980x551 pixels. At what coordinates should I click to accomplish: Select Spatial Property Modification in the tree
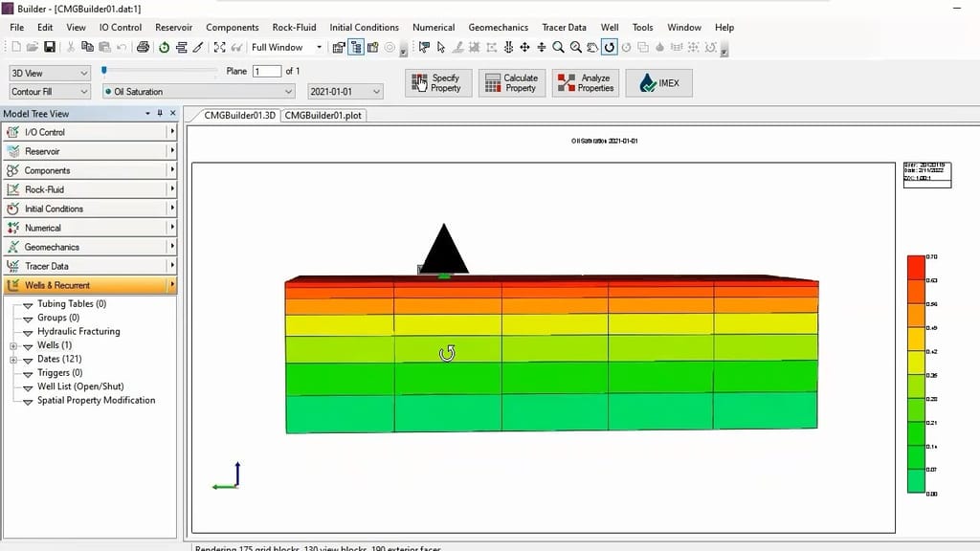click(x=97, y=400)
